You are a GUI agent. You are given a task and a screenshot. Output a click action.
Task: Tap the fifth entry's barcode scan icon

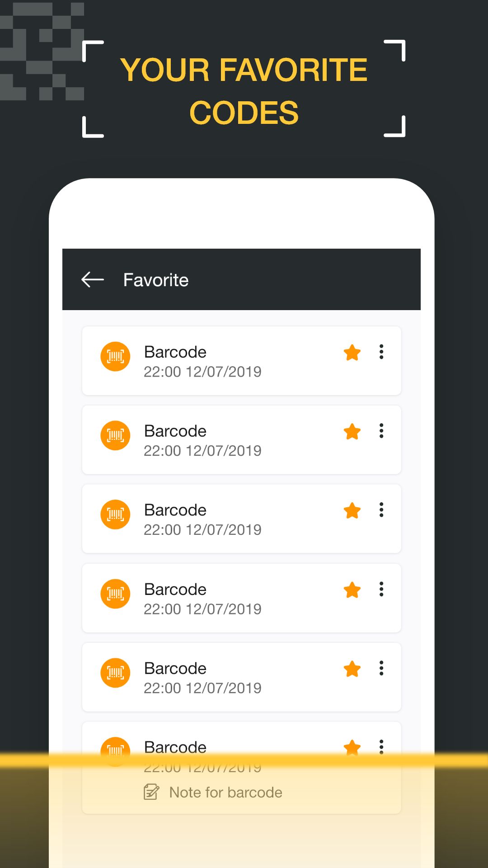[x=115, y=673]
